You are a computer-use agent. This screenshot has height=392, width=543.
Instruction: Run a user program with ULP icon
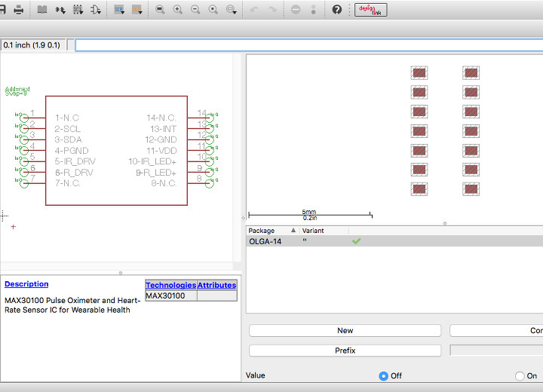[x=137, y=10]
